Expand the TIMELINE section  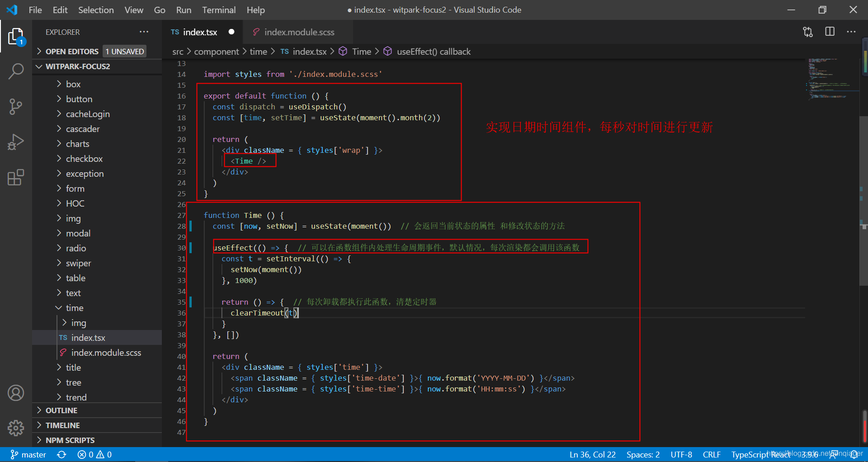tap(97, 425)
